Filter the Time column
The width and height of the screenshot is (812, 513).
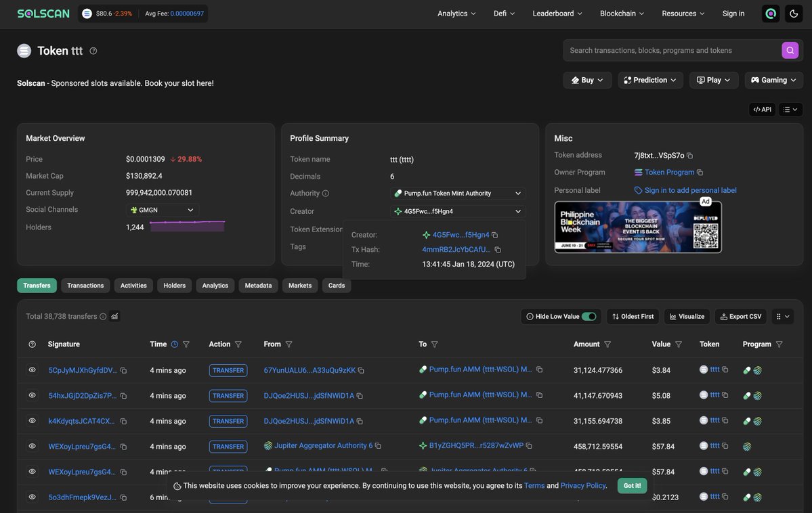pyautogui.click(x=186, y=344)
